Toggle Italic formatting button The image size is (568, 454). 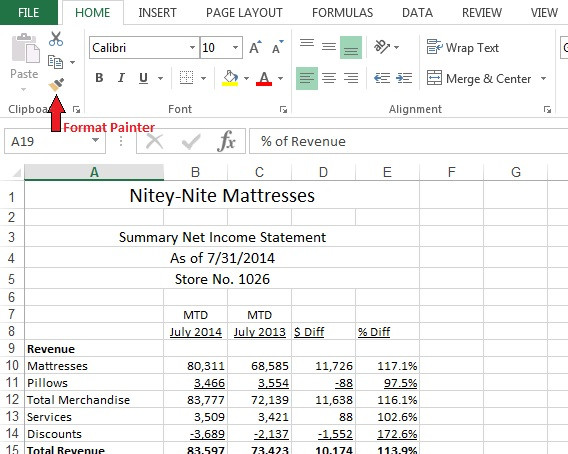point(121,78)
